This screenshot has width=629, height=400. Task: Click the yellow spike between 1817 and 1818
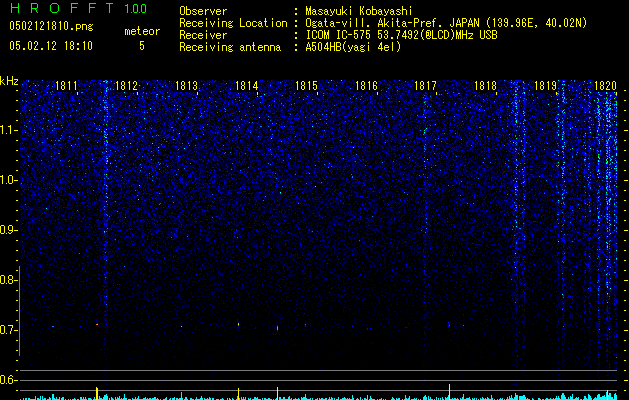[449, 392]
